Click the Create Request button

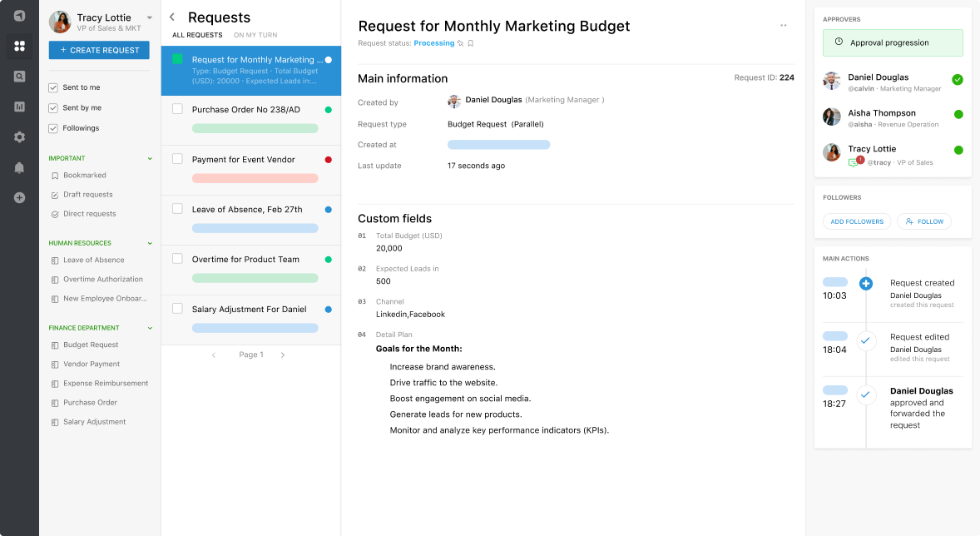pyautogui.click(x=99, y=50)
